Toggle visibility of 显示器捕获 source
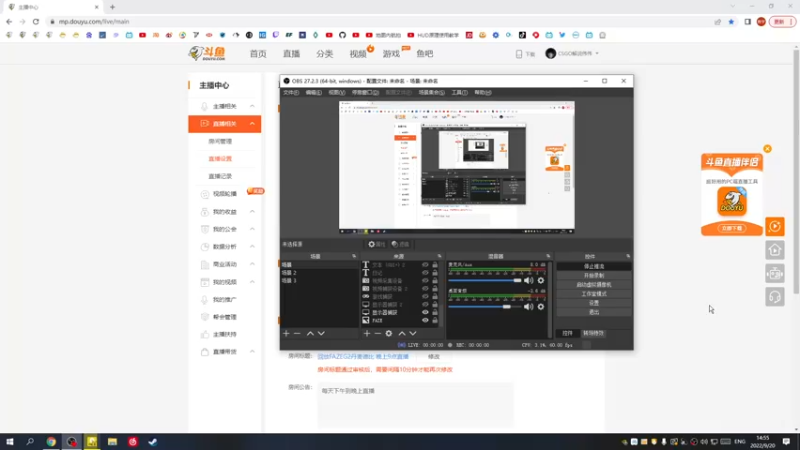800x450 pixels. coord(425,312)
